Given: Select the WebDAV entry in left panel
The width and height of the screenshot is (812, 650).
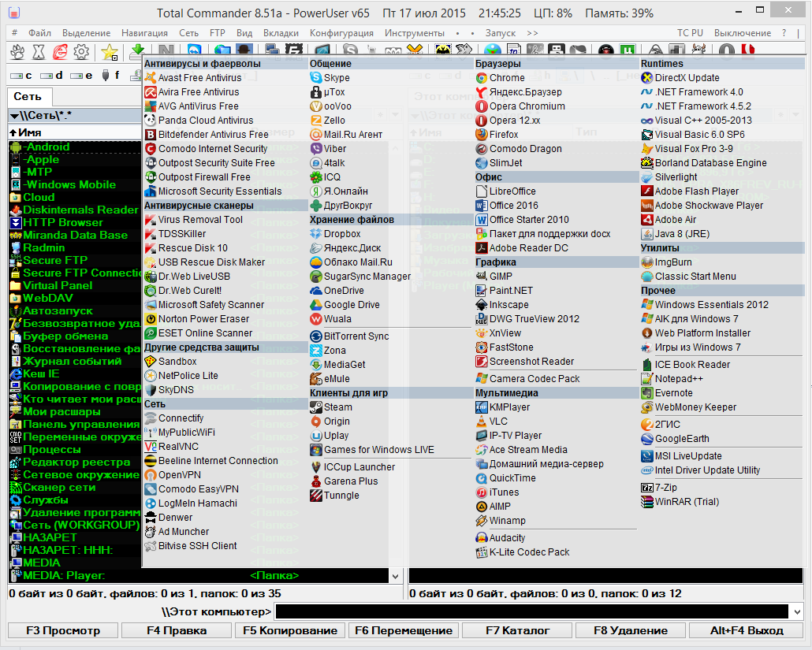Looking at the screenshot, I should (47, 298).
